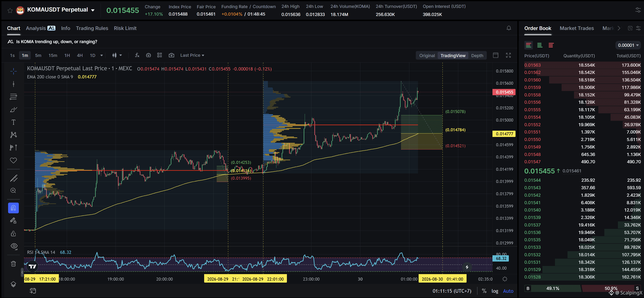This screenshot has height=298, width=644.
Task: Enter fullscreen chart mode
Action: pos(508,55)
